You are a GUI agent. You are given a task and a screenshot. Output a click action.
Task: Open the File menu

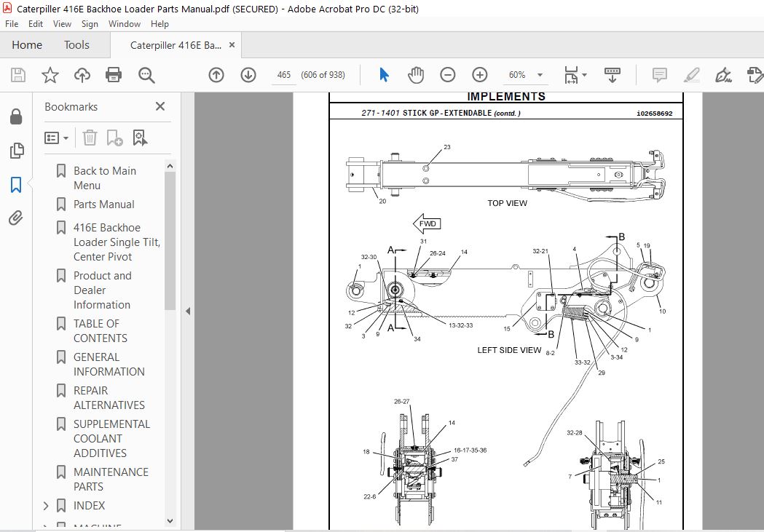tap(12, 24)
